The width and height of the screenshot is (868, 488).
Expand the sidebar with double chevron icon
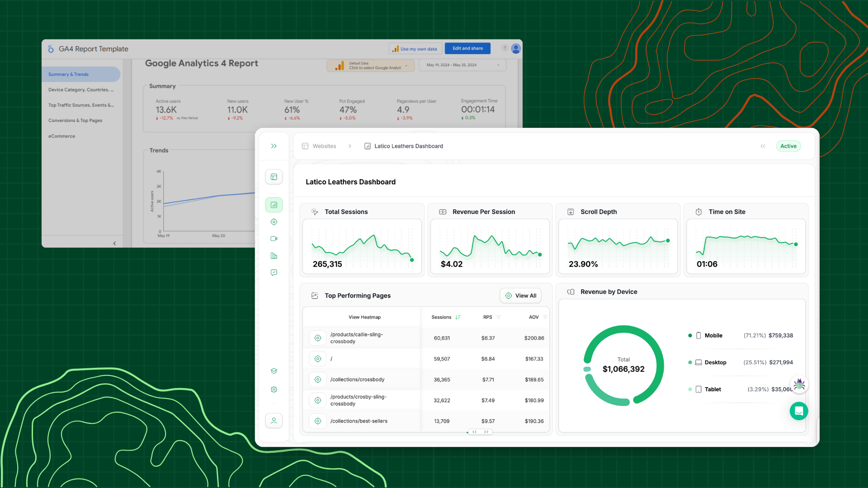pyautogui.click(x=274, y=146)
